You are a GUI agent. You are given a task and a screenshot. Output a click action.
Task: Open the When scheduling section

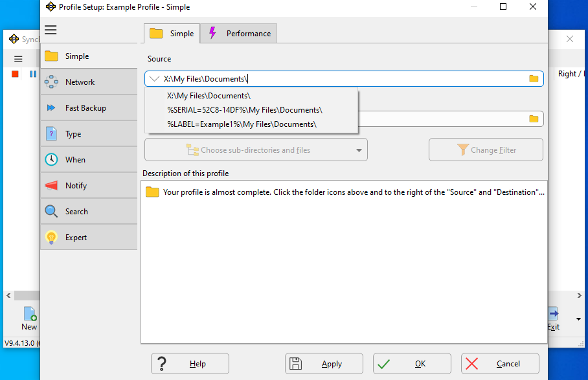coord(89,160)
